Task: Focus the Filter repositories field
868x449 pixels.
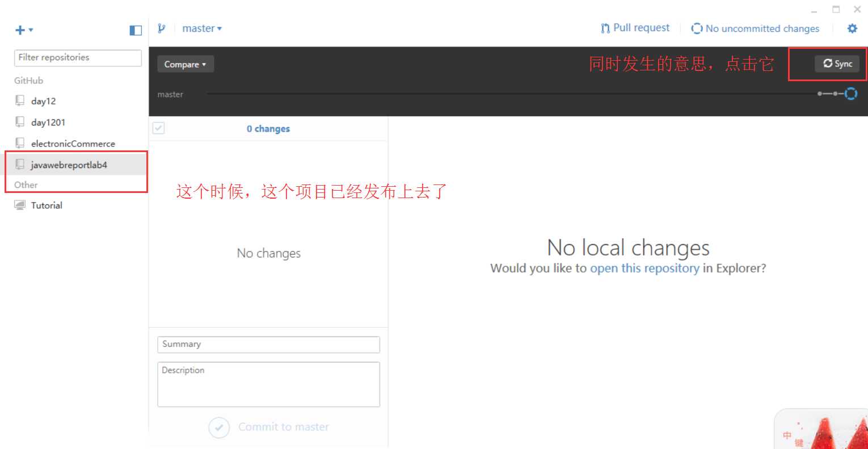Action: [x=78, y=58]
